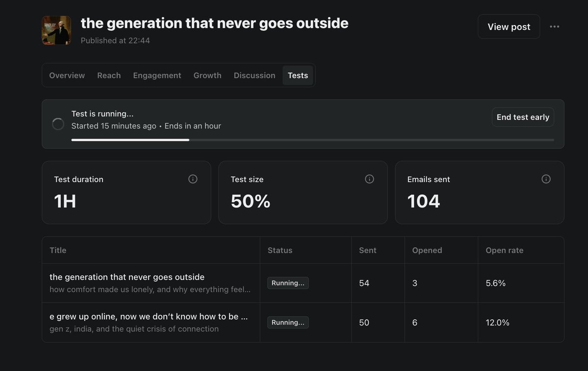Click the 'Emails sent' card label
This screenshot has width=588, height=371.
click(x=428, y=179)
